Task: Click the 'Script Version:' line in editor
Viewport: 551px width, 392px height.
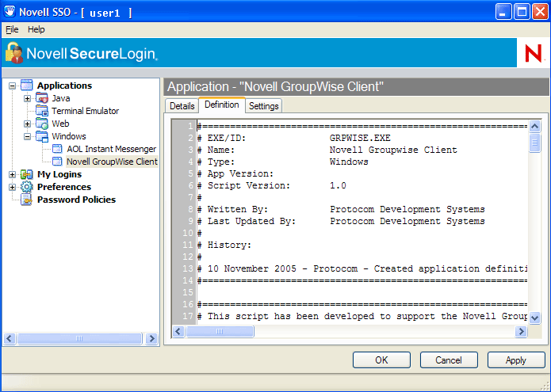Action: click(x=272, y=185)
